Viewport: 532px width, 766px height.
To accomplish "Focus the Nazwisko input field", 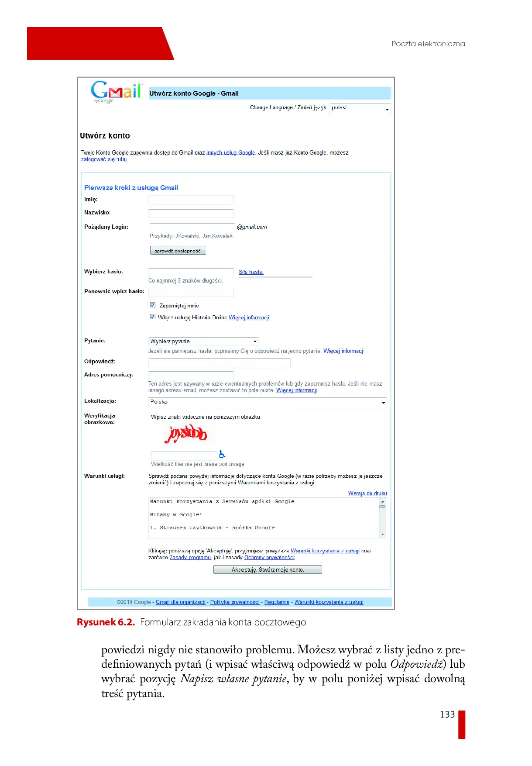I will pos(191,214).
